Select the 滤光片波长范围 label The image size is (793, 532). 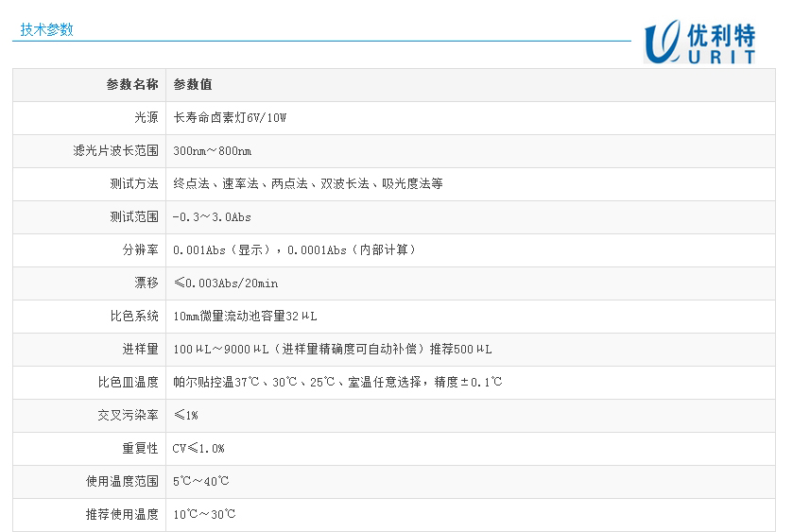[x=115, y=151]
